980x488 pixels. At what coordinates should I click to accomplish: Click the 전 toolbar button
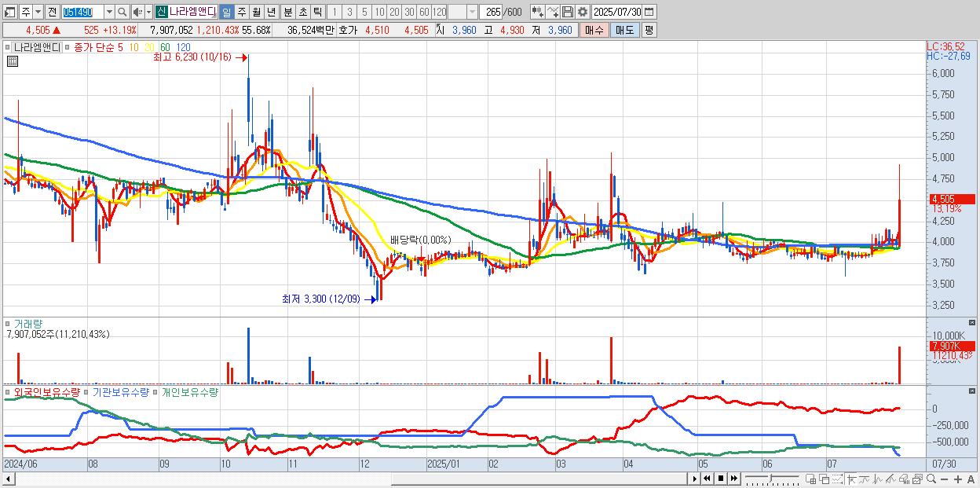pyautogui.click(x=52, y=13)
